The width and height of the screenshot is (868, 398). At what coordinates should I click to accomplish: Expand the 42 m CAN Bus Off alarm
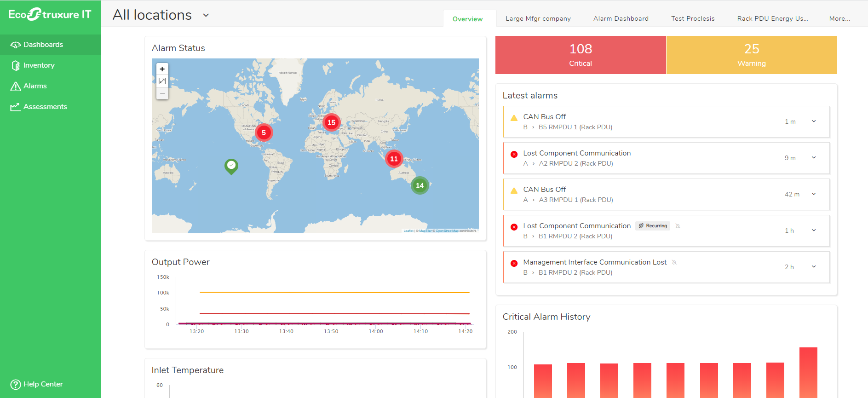pyautogui.click(x=814, y=194)
